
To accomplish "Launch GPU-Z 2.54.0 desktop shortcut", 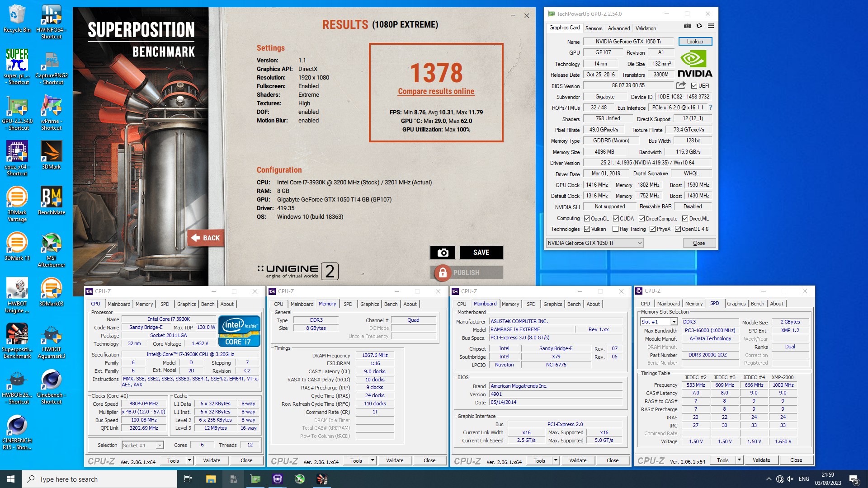I will [17, 113].
